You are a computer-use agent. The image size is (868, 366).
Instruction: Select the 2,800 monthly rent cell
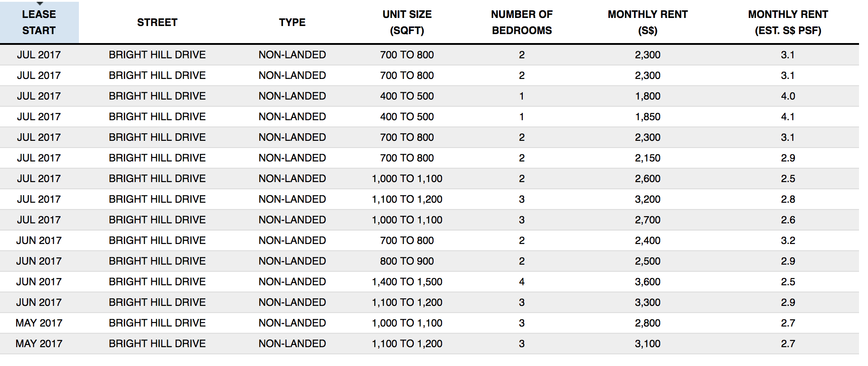click(x=647, y=323)
